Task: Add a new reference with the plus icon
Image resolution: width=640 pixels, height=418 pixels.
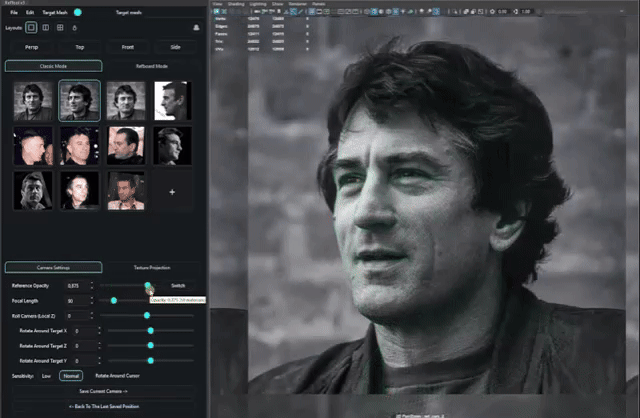Action: (x=172, y=190)
